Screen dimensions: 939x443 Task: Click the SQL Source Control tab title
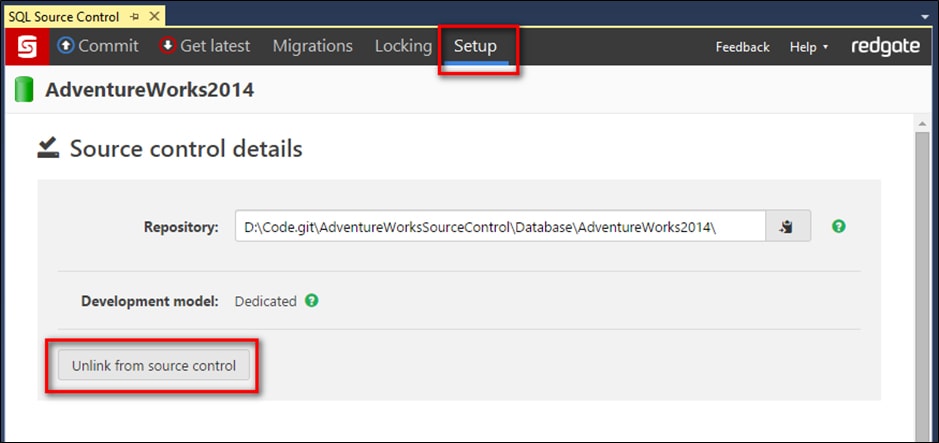point(64,17)
